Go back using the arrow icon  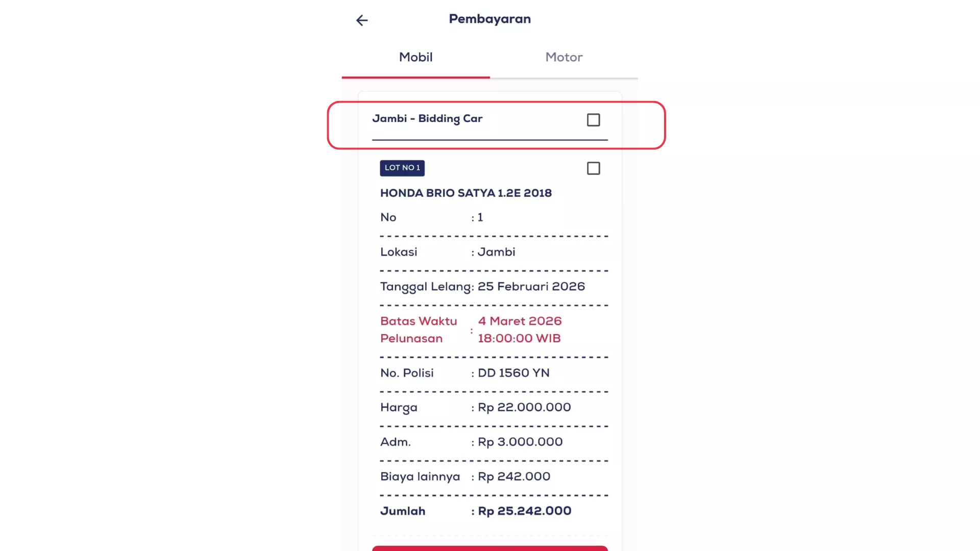[x=362, y=20]
